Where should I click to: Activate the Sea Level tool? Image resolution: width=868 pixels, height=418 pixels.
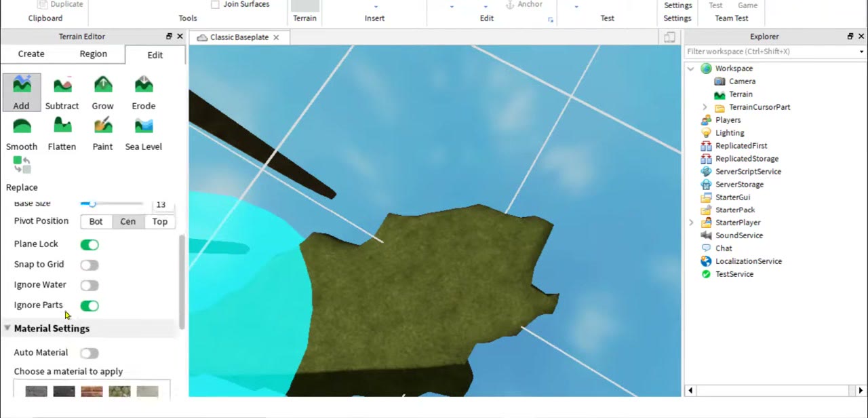pos(144,133)
